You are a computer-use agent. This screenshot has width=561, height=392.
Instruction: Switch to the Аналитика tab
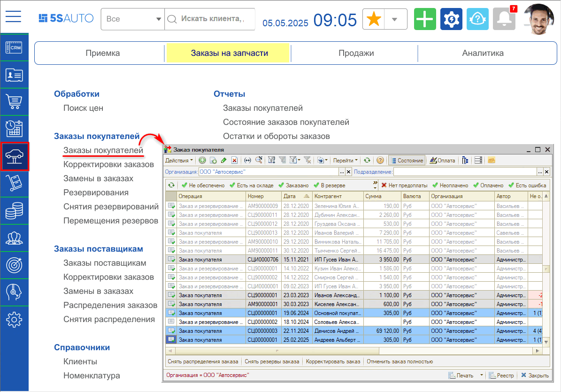(483, 53)
